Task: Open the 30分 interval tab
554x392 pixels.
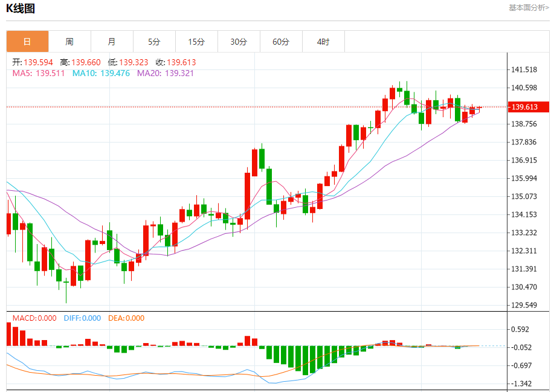Action: (239, 42)
